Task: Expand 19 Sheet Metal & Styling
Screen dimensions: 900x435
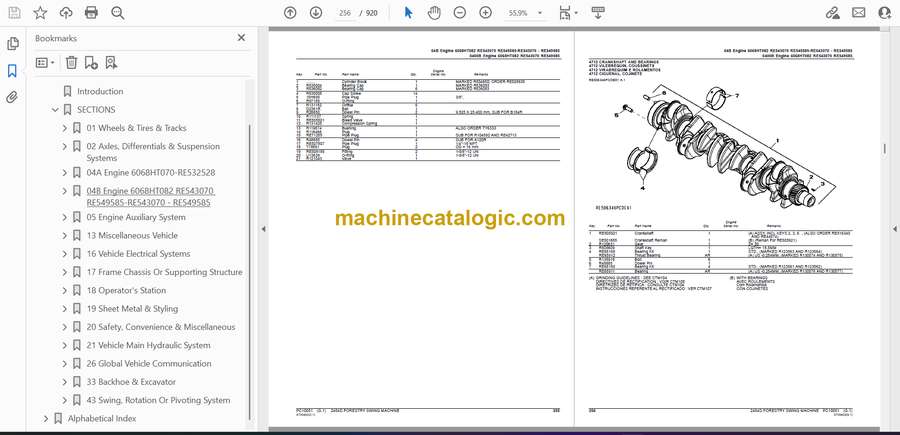Action: coord(64,309)
